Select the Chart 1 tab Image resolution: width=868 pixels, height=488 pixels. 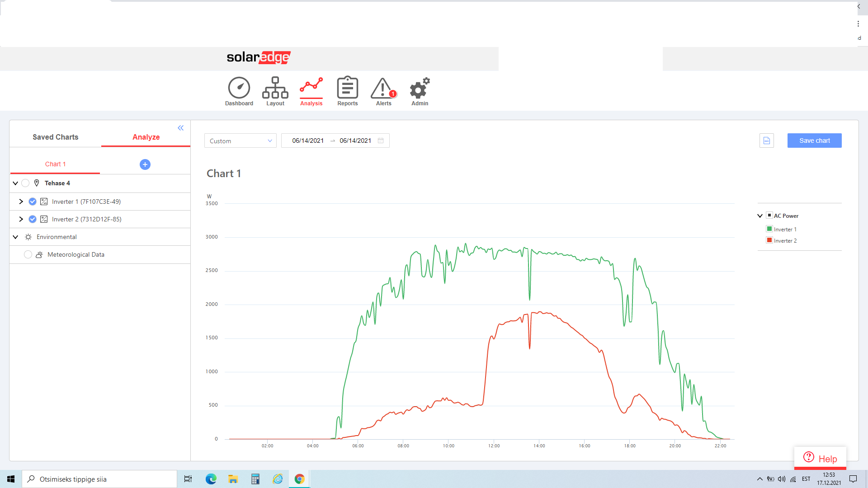55,164
